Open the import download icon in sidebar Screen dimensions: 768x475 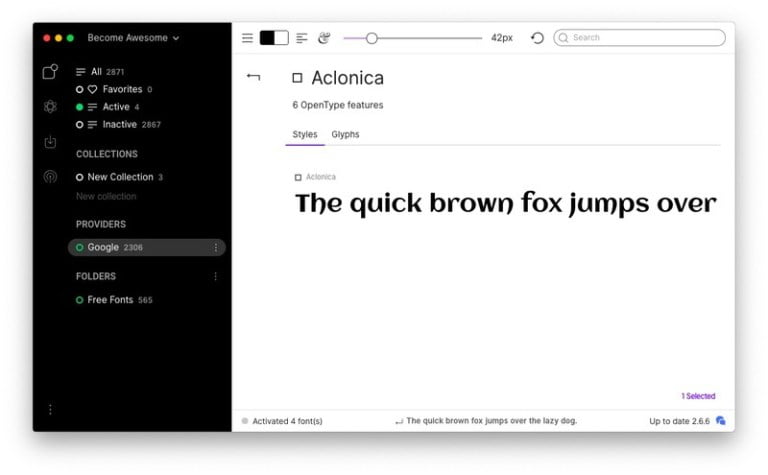coord(50,142)
